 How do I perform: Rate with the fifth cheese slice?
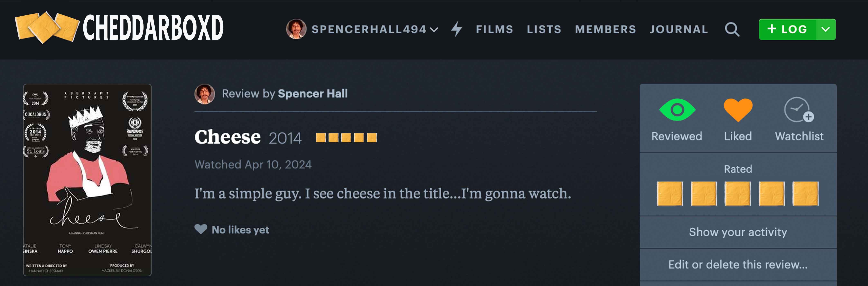(x=805, y=194)
